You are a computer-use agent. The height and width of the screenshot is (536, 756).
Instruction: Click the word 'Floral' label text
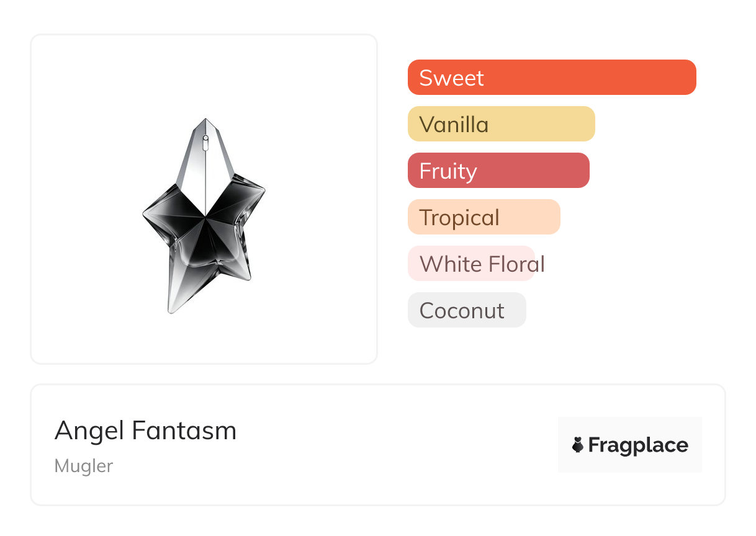[x=516, y=264]
